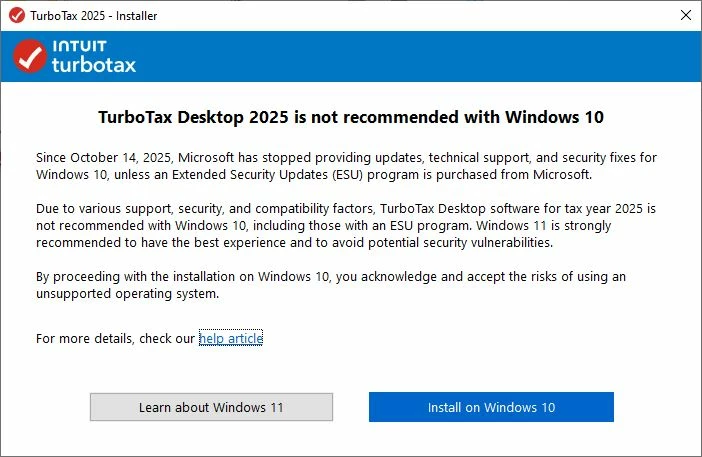The width and height of the screenshot is (702, 457).
Task: Click the Intuit wordmark in the banner
Action: tap(79, 46)
